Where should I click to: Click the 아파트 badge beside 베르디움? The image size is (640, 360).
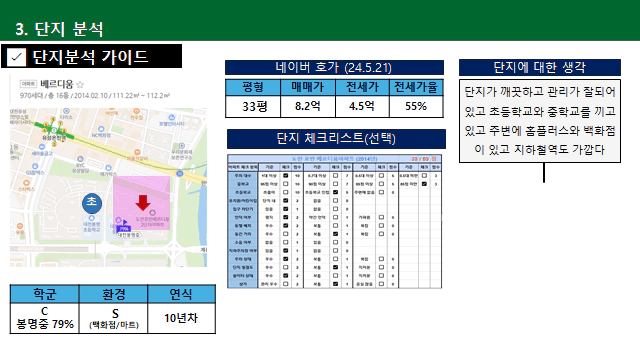[28, 84]
